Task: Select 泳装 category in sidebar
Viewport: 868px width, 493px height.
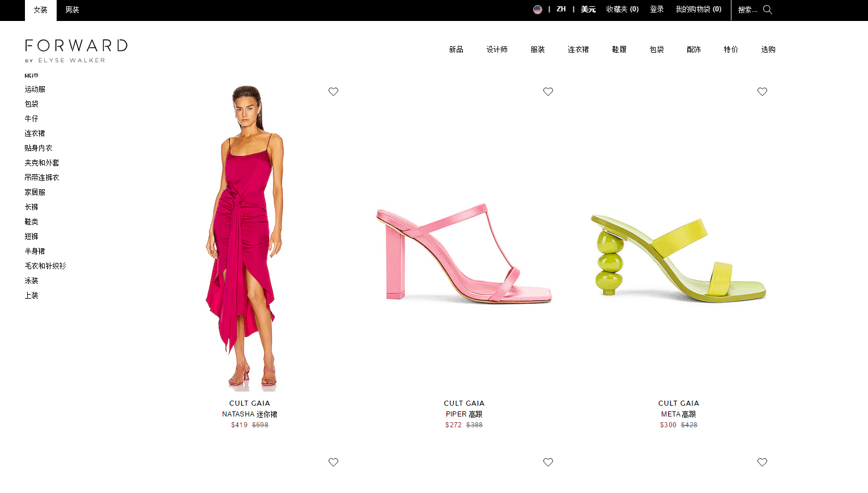Action: (x=32, y=281)
